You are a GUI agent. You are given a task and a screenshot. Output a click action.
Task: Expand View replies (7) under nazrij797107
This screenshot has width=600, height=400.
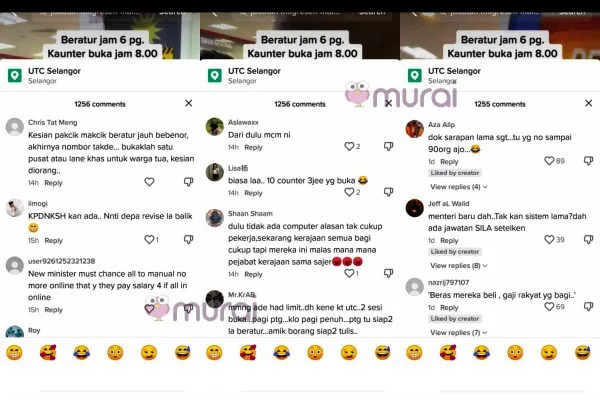[458, 333]
